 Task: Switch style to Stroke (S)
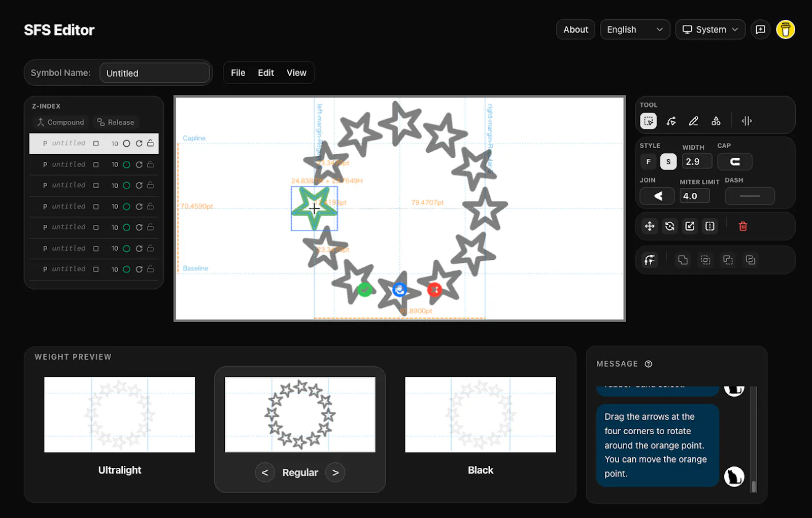668,162
